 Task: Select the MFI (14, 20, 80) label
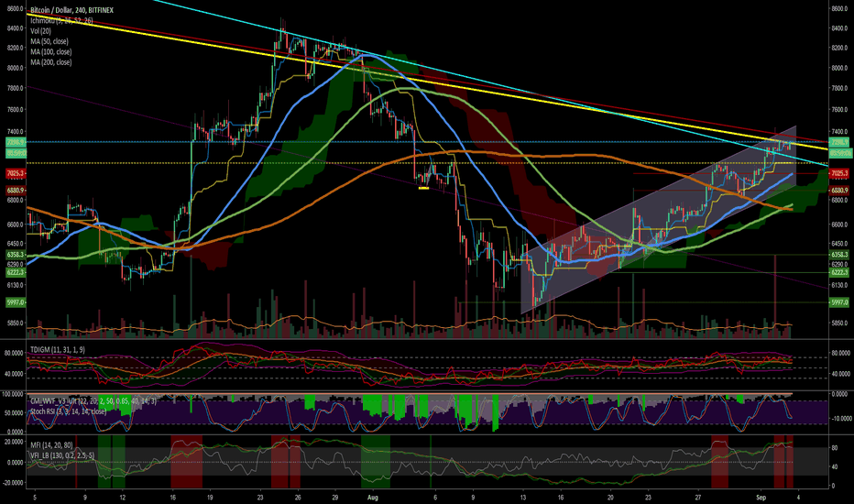[x=53, y=444]
